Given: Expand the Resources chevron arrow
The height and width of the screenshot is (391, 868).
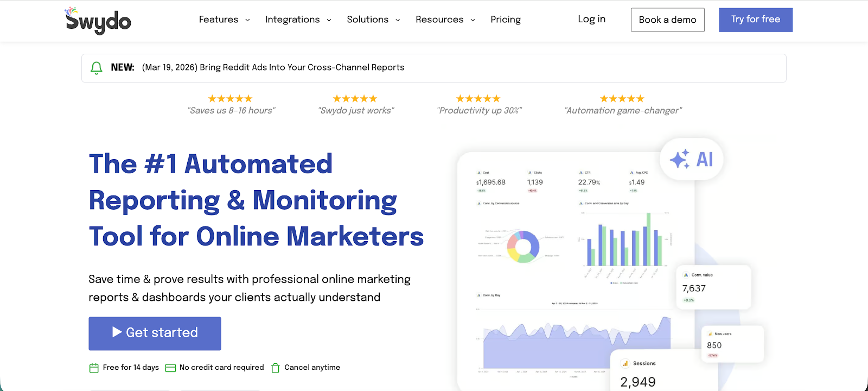Looking at the screenshot, I should (x=473, y=20).
